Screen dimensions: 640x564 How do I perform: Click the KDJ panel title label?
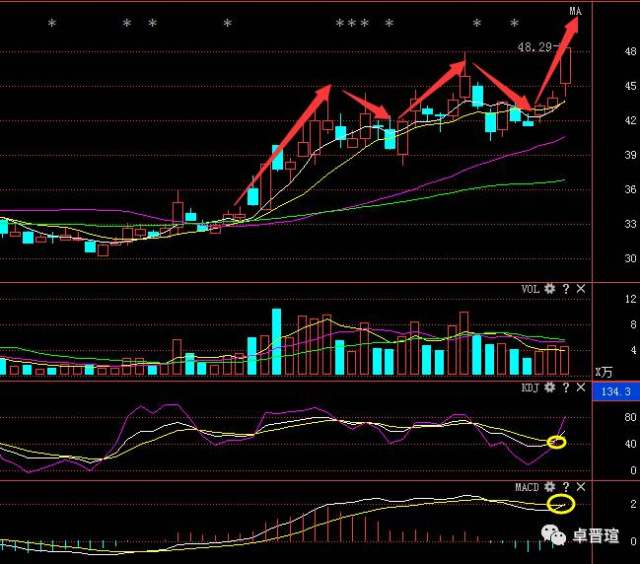tap(530, 387)
